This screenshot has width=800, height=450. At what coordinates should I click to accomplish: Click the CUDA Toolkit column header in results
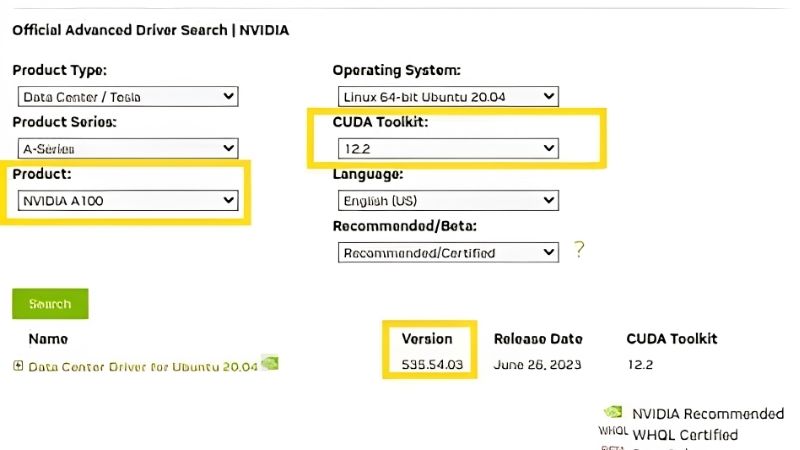672,339
